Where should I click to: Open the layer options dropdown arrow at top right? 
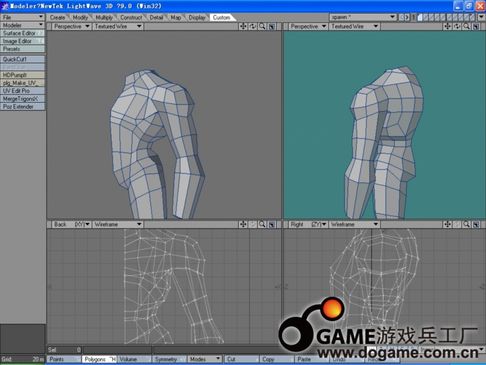(x=481, y=17)
